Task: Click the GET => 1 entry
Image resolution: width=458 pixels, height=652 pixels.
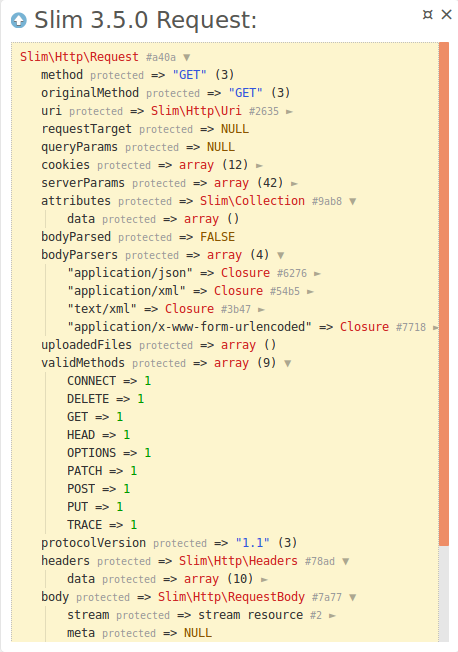Action: click(x=95, y=417)
